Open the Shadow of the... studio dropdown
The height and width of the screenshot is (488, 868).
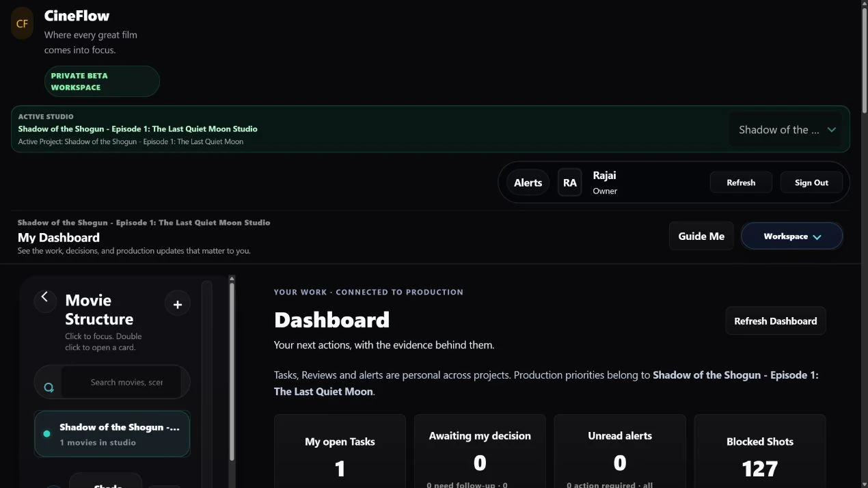click(786, 130)
